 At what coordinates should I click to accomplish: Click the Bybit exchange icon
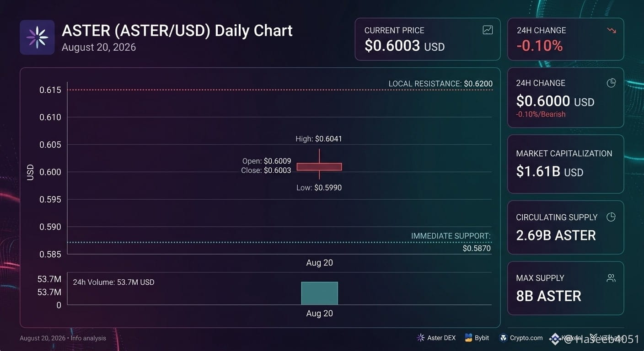click(468, 338)
